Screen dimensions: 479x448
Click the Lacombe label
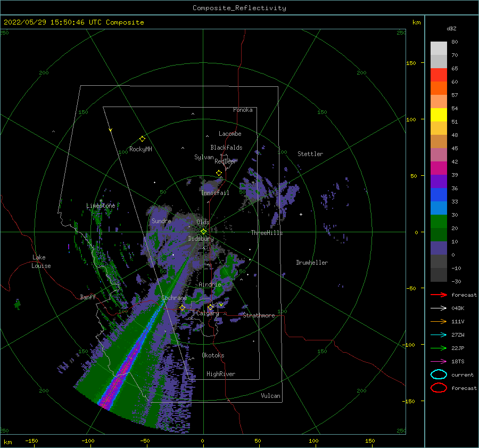click(x=230, y=134)
